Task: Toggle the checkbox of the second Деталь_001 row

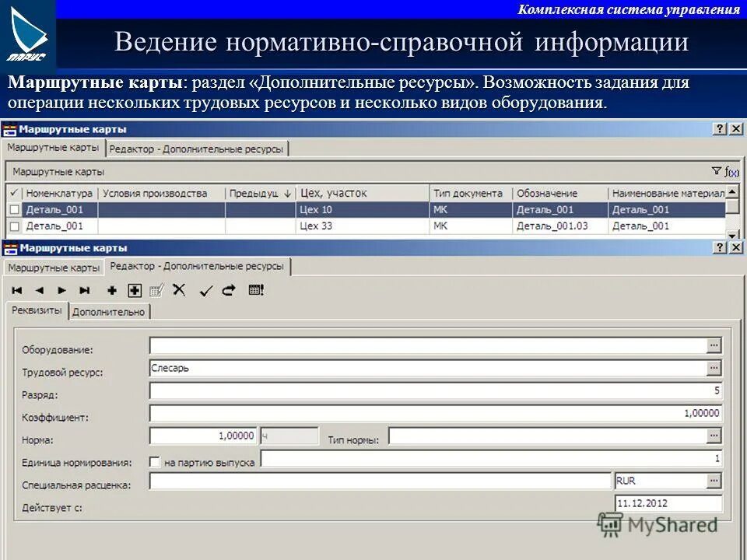Action: [12, 226]
